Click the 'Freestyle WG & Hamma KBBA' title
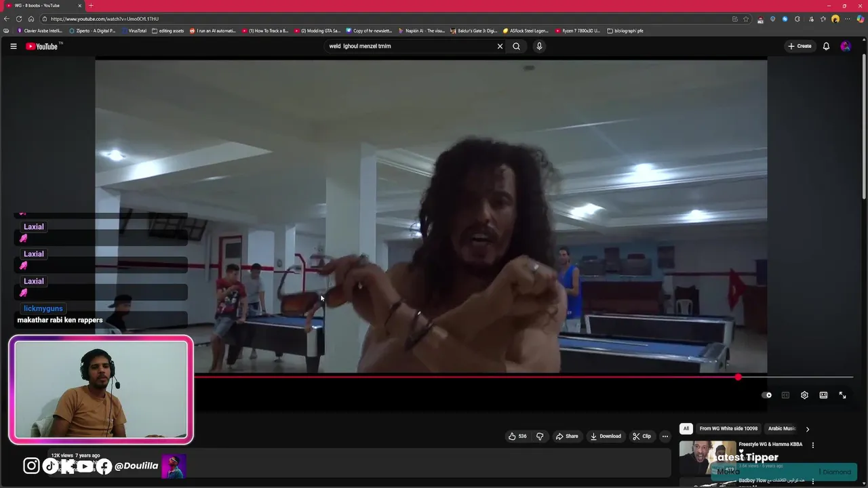 pos(770,445)
